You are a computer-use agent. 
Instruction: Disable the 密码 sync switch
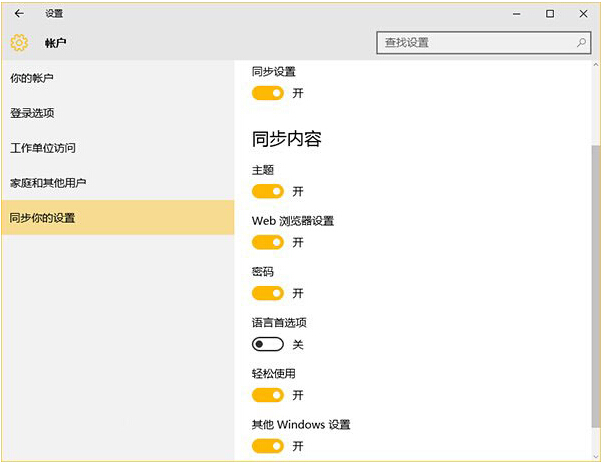click(x=268, y=293)
